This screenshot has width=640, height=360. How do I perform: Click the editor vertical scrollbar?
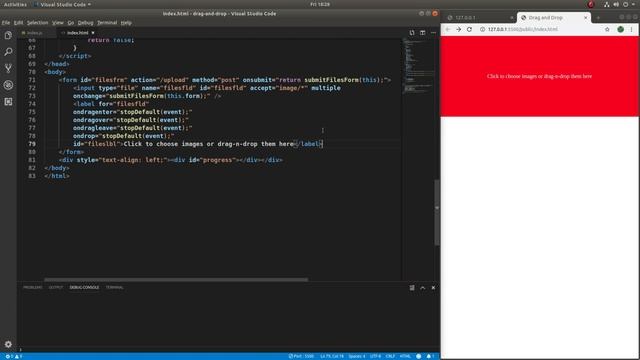pyautogui.click(x=437, y=212)
